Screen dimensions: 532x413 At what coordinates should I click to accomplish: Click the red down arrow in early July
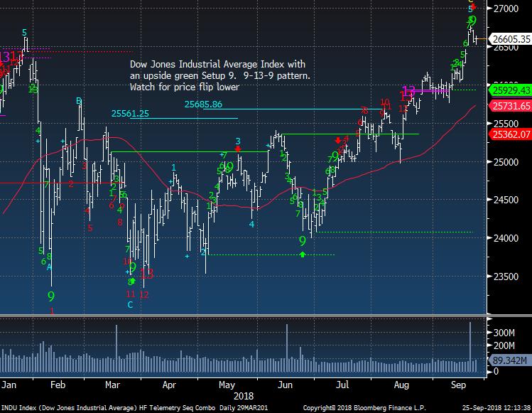(337, 141)
